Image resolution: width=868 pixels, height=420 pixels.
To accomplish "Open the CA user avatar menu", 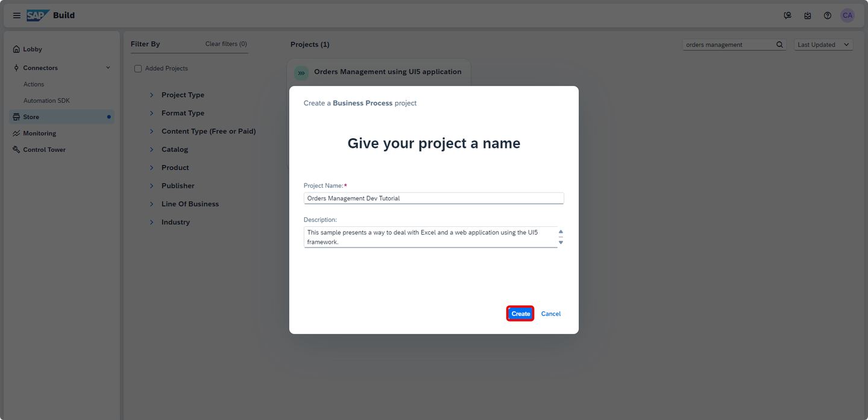I will pyautogui.click(x=848, y=16).
